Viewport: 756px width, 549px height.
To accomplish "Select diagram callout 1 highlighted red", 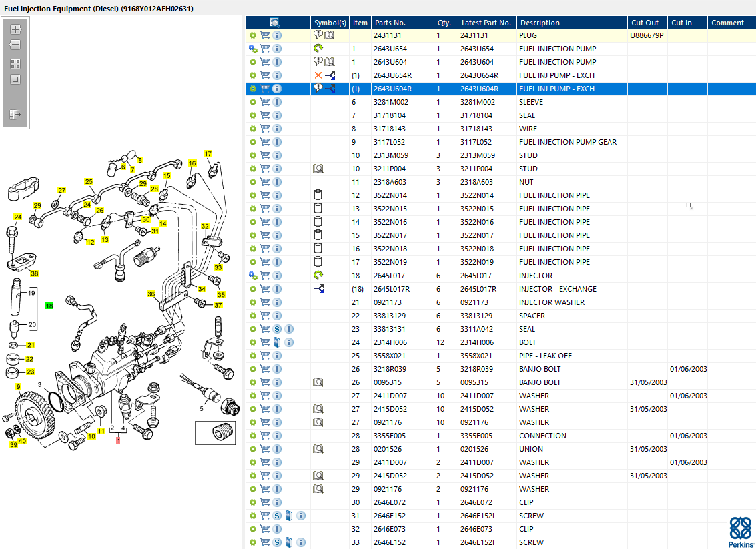I will pos(118,440).
